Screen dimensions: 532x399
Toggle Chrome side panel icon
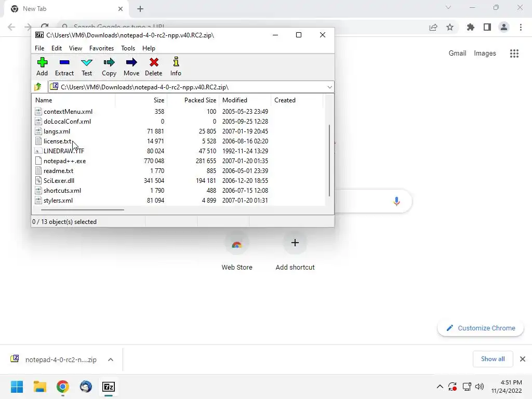[x=487, y=27]
